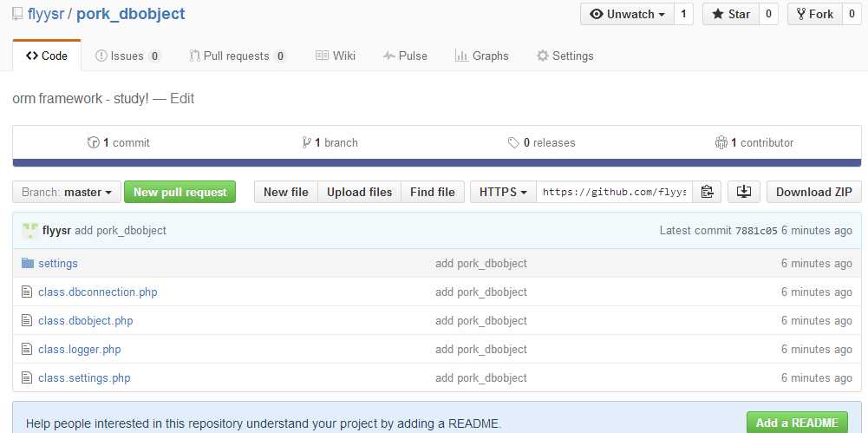
Task: Open the flyysr commit author link
Action: coord(56,230)
